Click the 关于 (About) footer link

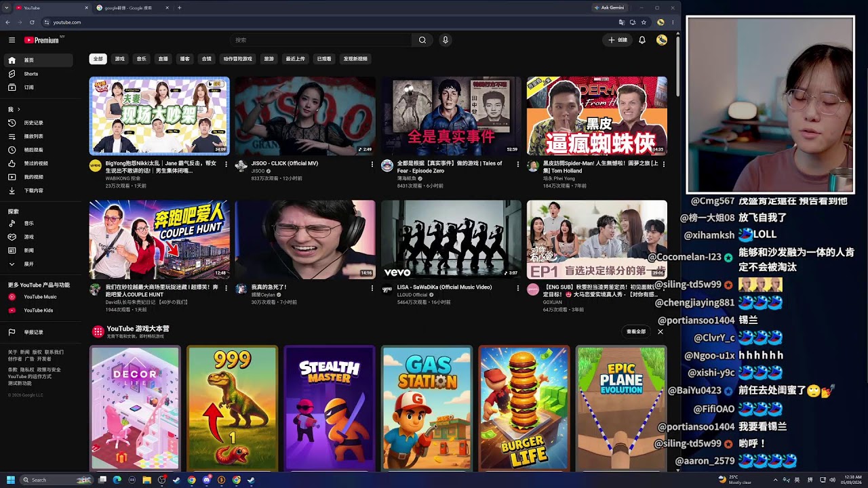[13, 352]
